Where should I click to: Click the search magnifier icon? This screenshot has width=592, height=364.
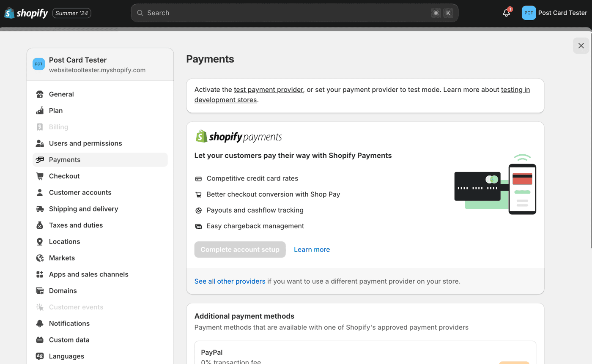pos(140,13)
